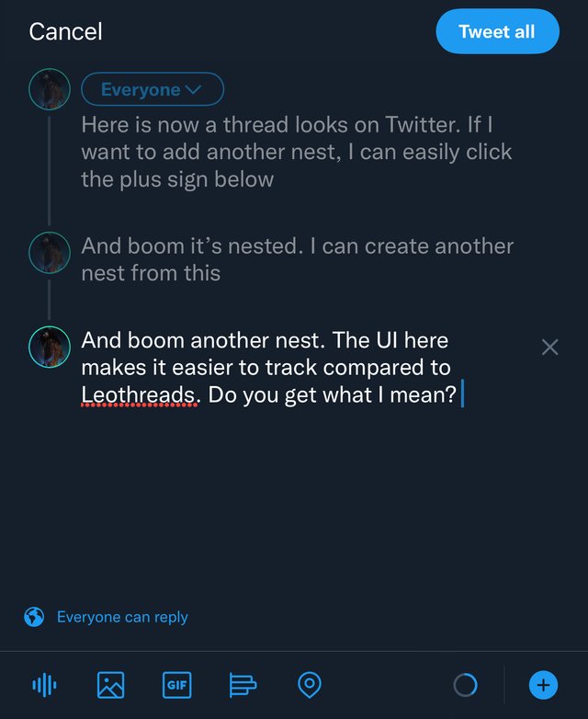Click the misspelled word Leothreads

click(138, 394)
